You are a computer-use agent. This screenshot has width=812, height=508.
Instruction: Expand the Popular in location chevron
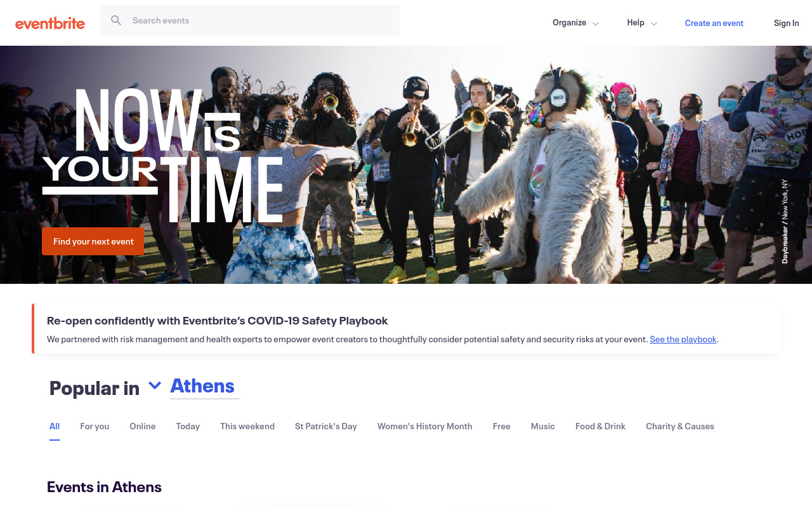155,385
